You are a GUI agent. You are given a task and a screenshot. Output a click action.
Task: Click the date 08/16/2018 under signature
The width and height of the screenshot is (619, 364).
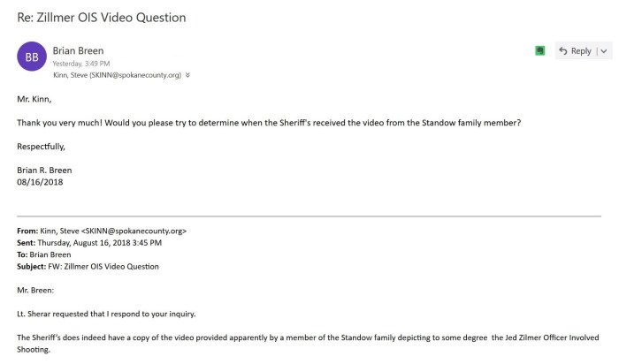[42, 181]
